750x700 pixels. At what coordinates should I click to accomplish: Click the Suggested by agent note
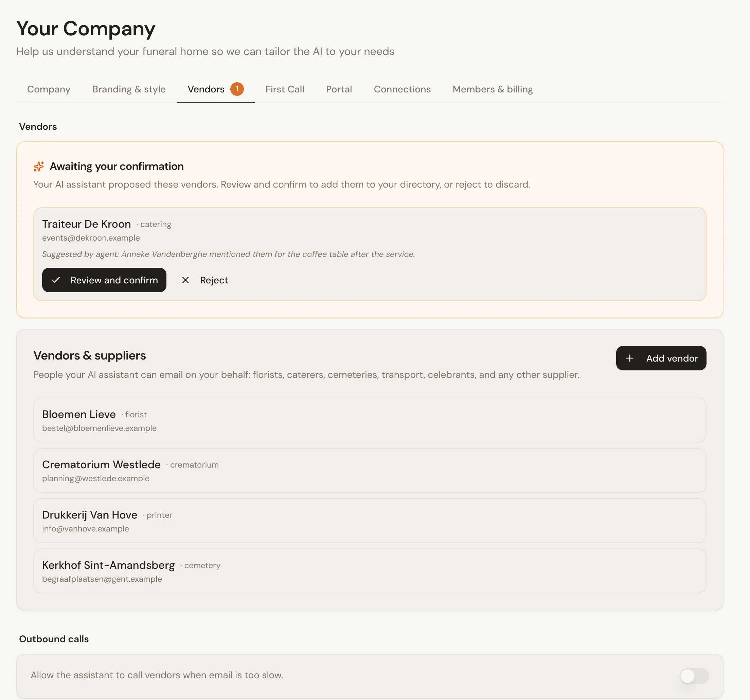point(229,254)
